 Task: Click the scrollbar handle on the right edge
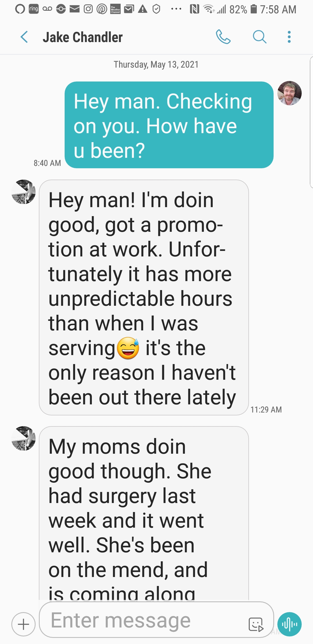[311, 122]
